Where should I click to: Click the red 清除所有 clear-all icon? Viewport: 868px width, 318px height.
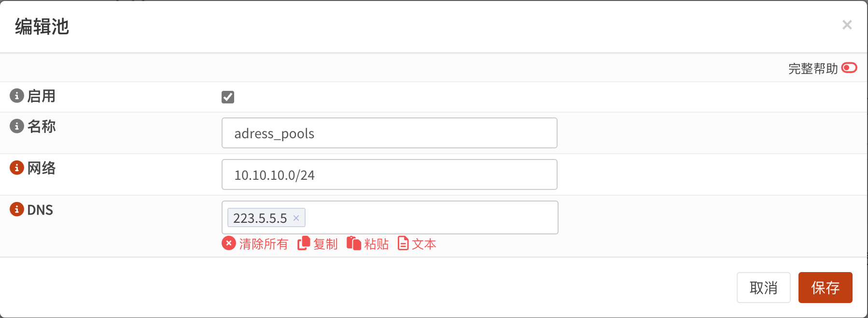pos(229,244)
